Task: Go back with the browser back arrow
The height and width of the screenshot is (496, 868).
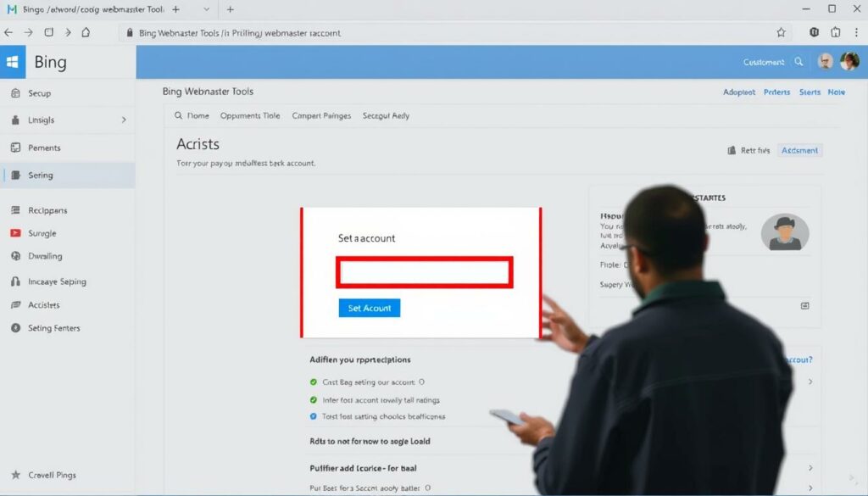Action: (8, 33)
